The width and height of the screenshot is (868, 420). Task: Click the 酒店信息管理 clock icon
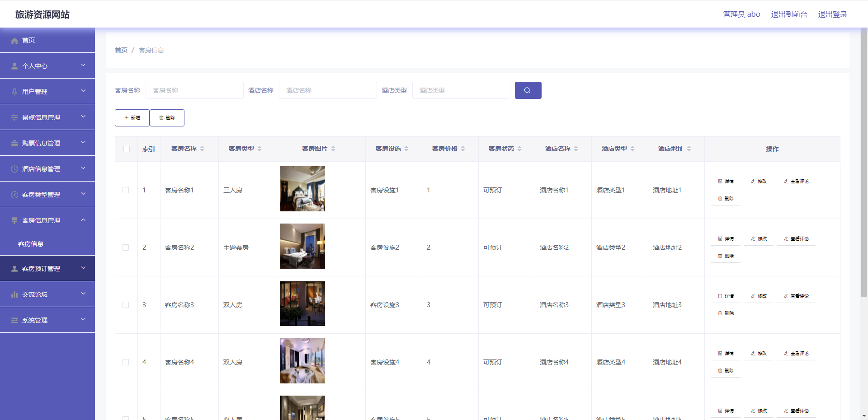tap(14, 169)
